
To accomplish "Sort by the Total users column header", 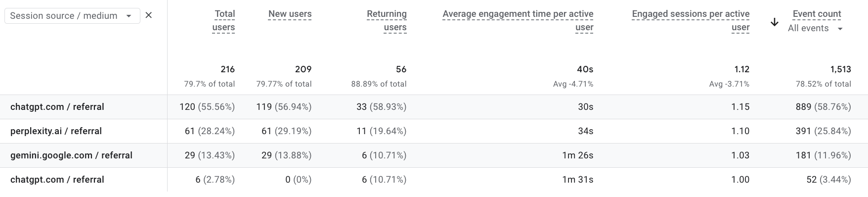I will 224,21.
